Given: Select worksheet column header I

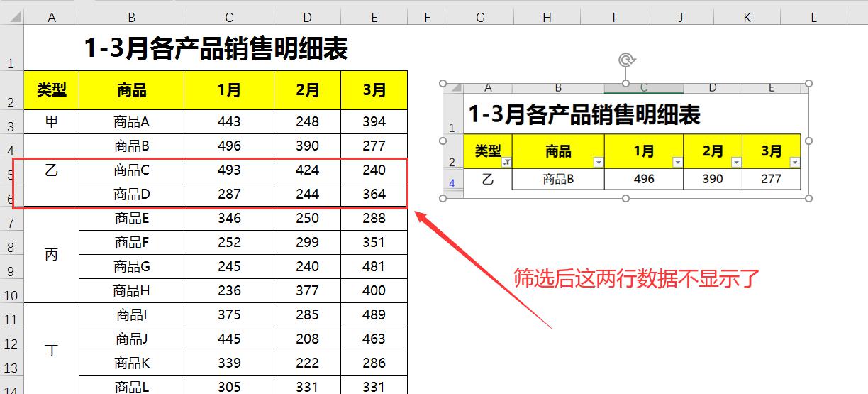Looking at the screenshot, I should coord(614,18).
